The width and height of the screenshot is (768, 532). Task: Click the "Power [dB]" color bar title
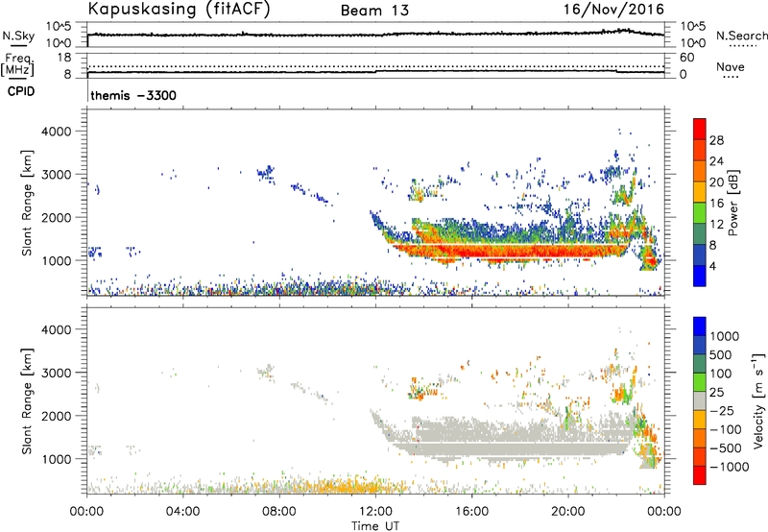732,203
